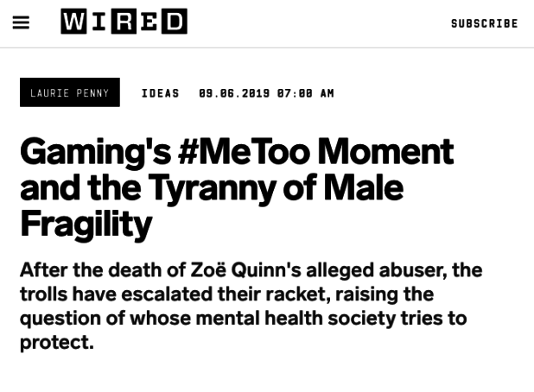Viewport: 534px width, 392px height.
Task: Go to the Ideas section
Action: (x=161, y=93)
